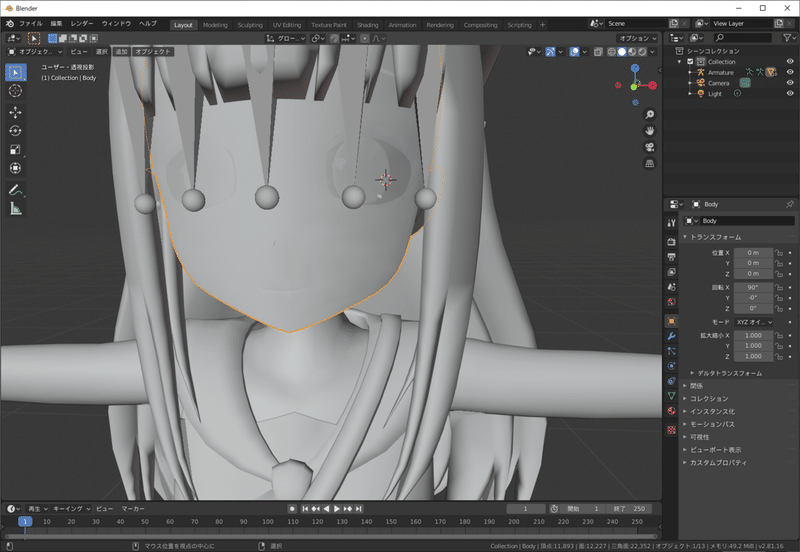This screenshot has height=552, width=800.
Task: Switch to the UV Editing workspace tab
Action: (287, 25)
